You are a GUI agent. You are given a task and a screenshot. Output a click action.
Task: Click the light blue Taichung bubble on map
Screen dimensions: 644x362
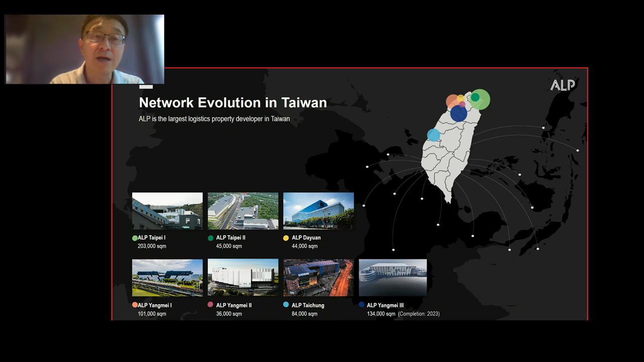coord(434,135)
